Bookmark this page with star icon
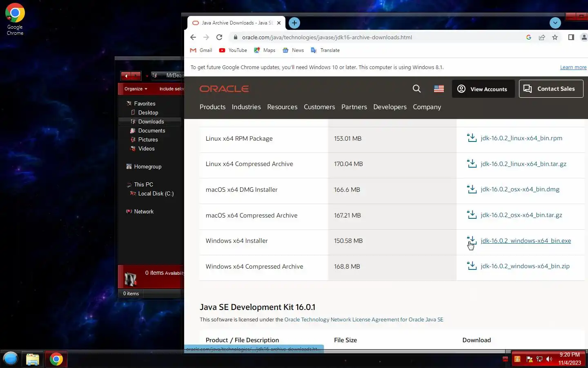Viewport: 588px width, 368px height. 555,37
